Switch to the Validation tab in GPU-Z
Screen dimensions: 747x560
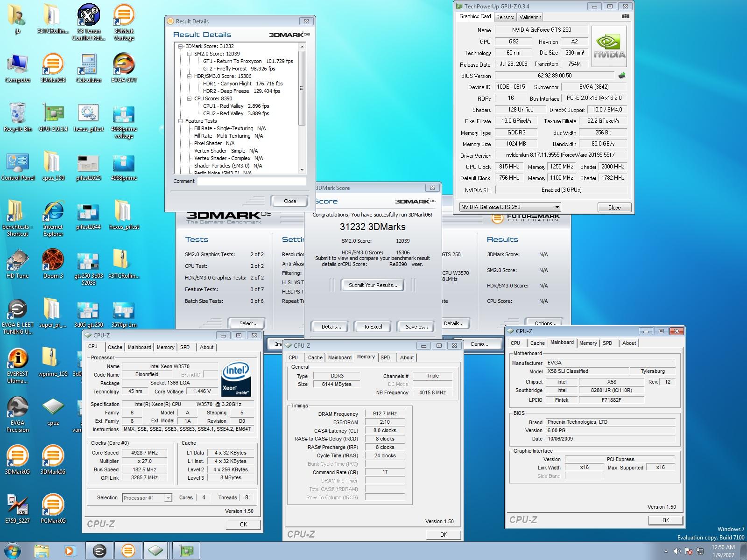pos(530,17)
